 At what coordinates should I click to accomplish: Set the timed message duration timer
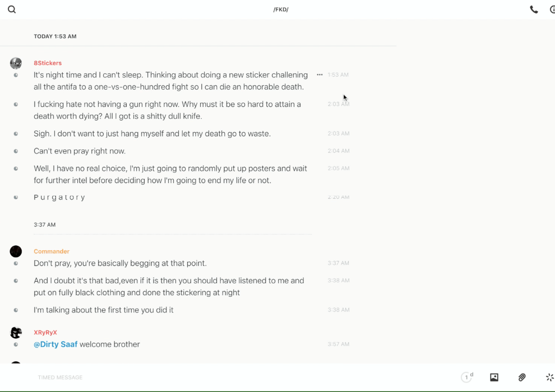coord(467,377)
